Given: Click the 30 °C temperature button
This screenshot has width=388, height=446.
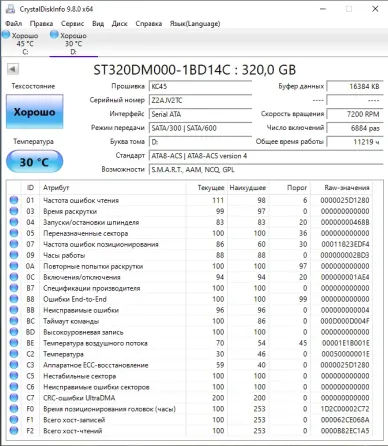Looking at the screenshot, I should [34, 162].
